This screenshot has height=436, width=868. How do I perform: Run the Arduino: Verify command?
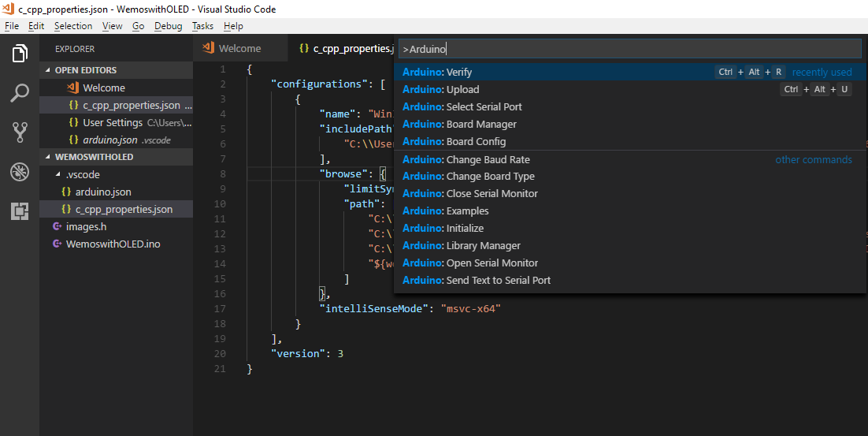630,72
